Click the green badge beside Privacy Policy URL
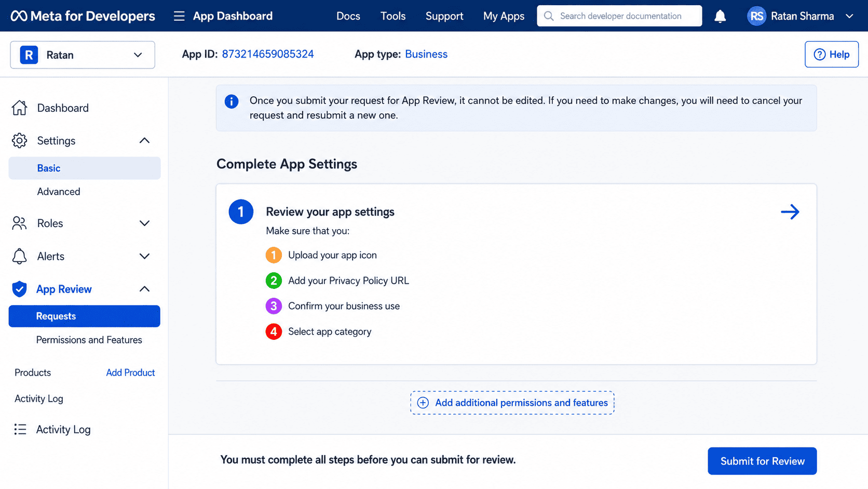868x489 pixels. tap(274, 281)
